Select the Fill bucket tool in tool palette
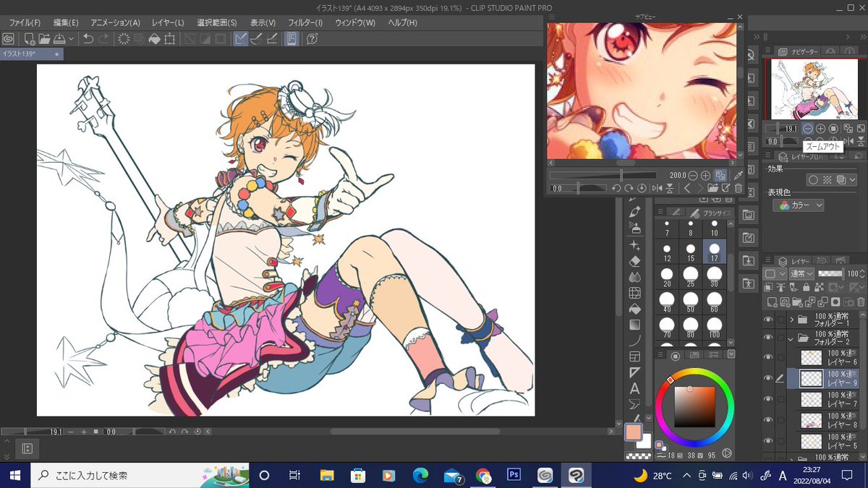868x488 pixels. 635,309
